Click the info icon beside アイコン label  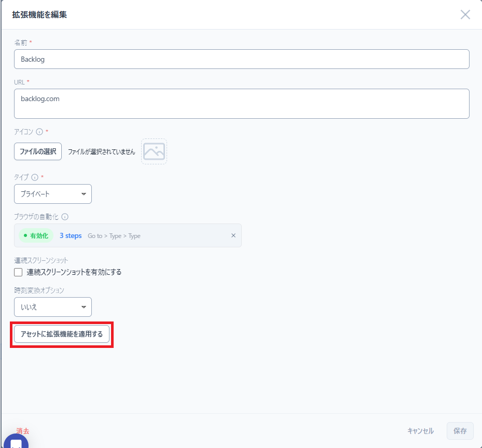pyautogui.click(x=39, y=132)
